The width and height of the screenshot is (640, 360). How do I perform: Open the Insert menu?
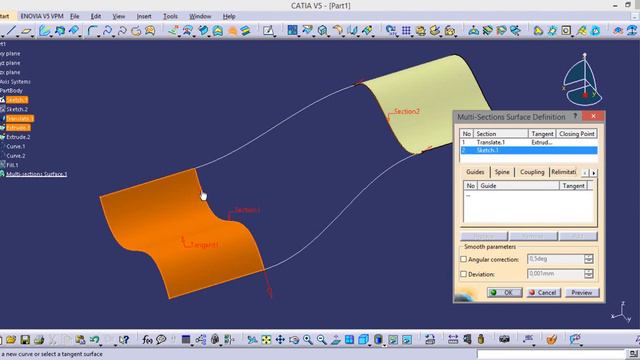click(x=144, y=16)
